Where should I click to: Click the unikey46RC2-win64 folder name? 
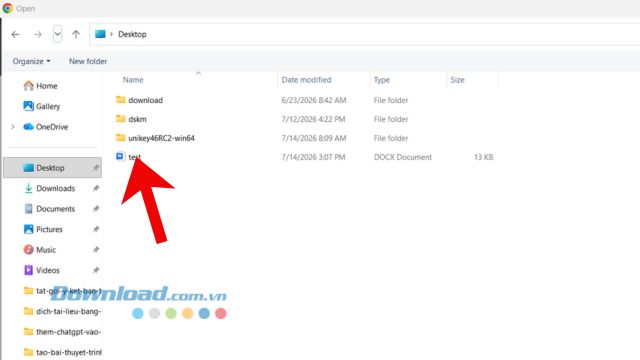point(161,138)
